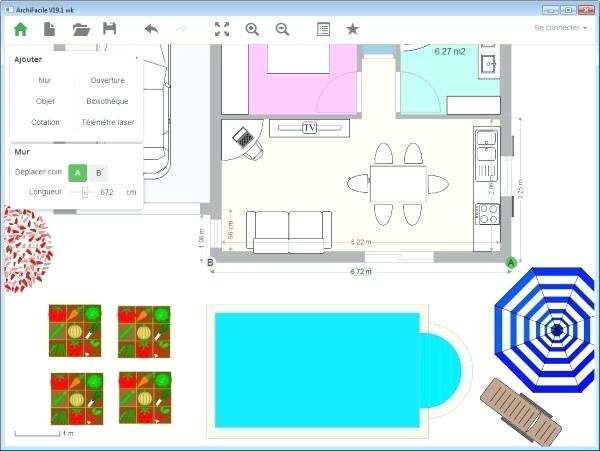This screenshot has height=451, width=600.
Task: Create a new document from toolbar
Action: point(50,29)
